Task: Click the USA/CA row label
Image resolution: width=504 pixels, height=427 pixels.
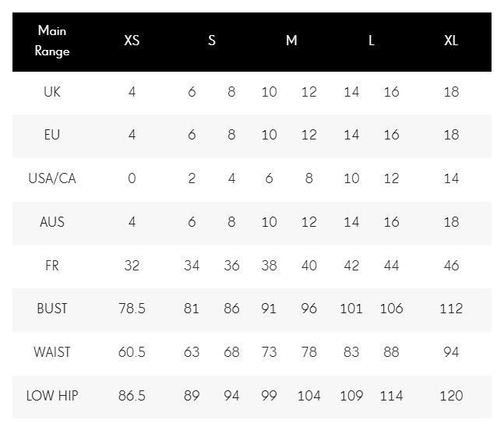Action: coord(52,178)
